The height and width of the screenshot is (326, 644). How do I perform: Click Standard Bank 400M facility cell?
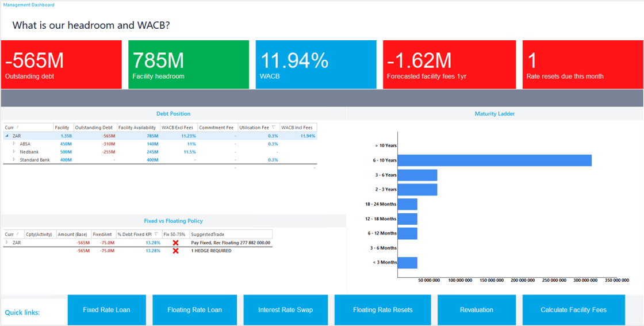coord(66,160)
